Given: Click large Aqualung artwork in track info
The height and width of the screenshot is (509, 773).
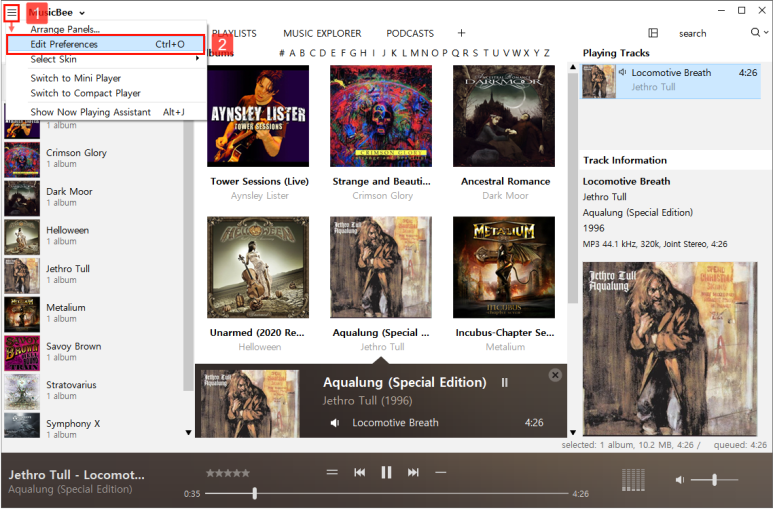Looking at the screenshot, I should pyautogui.click(x=670, y=349).
